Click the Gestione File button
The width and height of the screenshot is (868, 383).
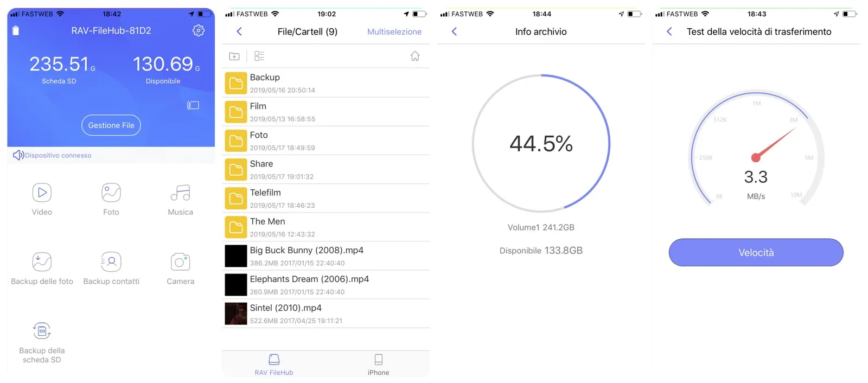point(111,125)
